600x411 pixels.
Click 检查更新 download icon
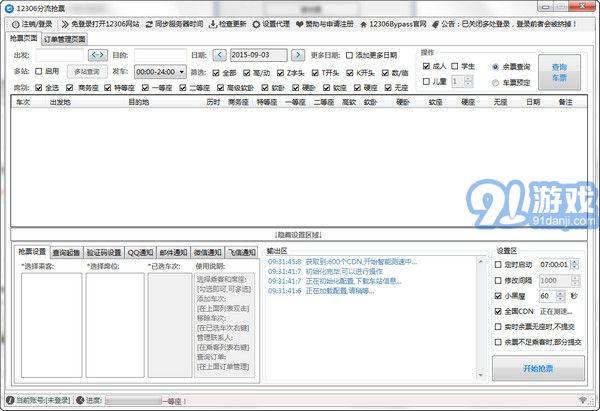coord(213,24)
